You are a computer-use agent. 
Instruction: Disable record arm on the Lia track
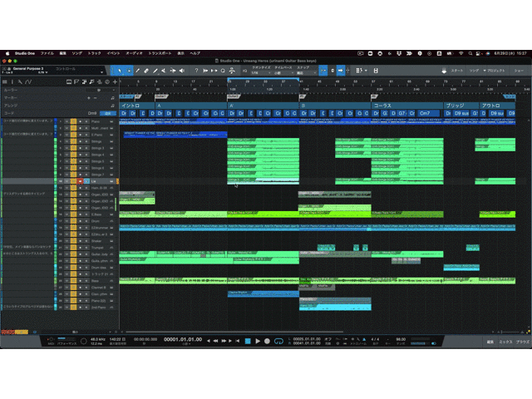pos(80,180)
